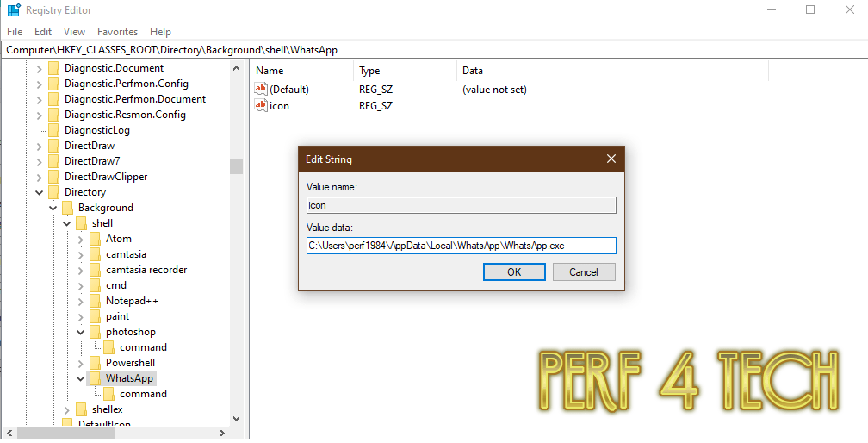Click the DirectDrawClipper folder icon
The height and width of the screenshot is (443, 868).
(x=53, y=177)
